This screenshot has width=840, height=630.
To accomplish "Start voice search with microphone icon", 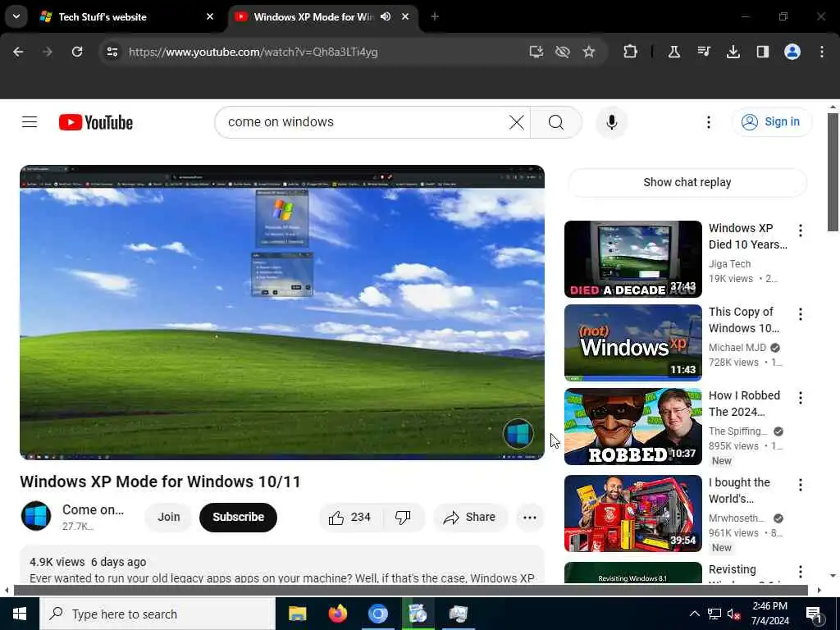I will pyautogui.click(x=612, y=122).
